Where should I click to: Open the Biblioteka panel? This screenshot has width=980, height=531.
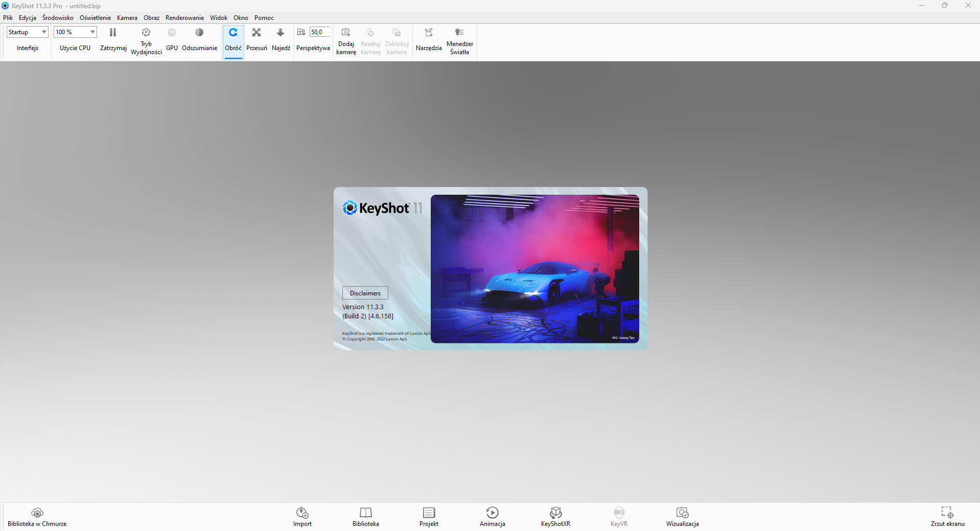366,517
